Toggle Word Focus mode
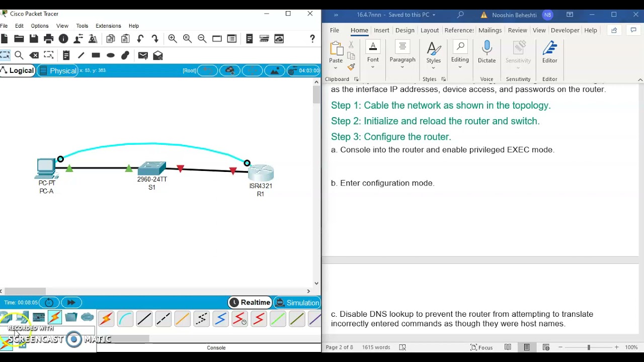Screen dimensions: 644x362 [481, 347]
